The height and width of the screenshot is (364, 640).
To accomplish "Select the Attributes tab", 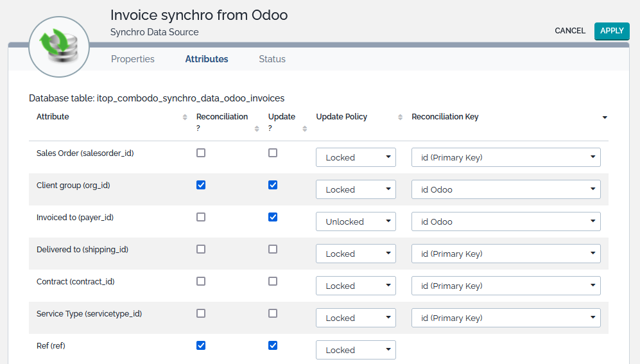I will click(x=207, y=59).
